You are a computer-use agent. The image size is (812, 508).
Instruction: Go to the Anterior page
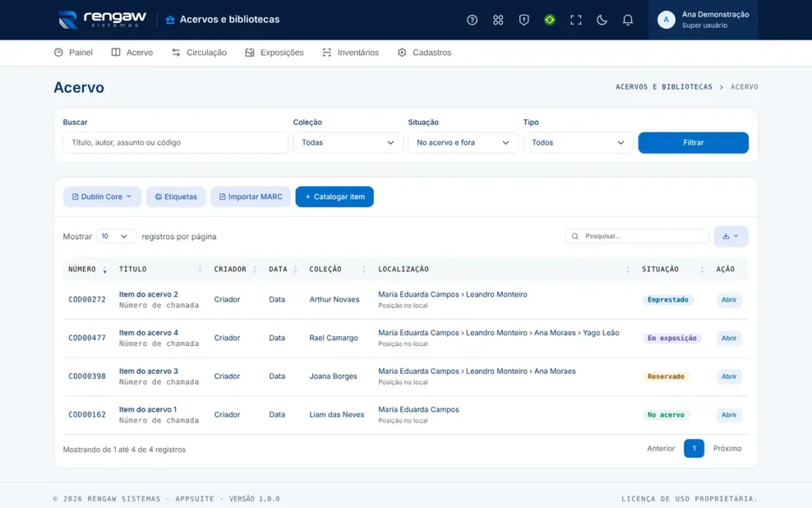(x=661, y=448)
